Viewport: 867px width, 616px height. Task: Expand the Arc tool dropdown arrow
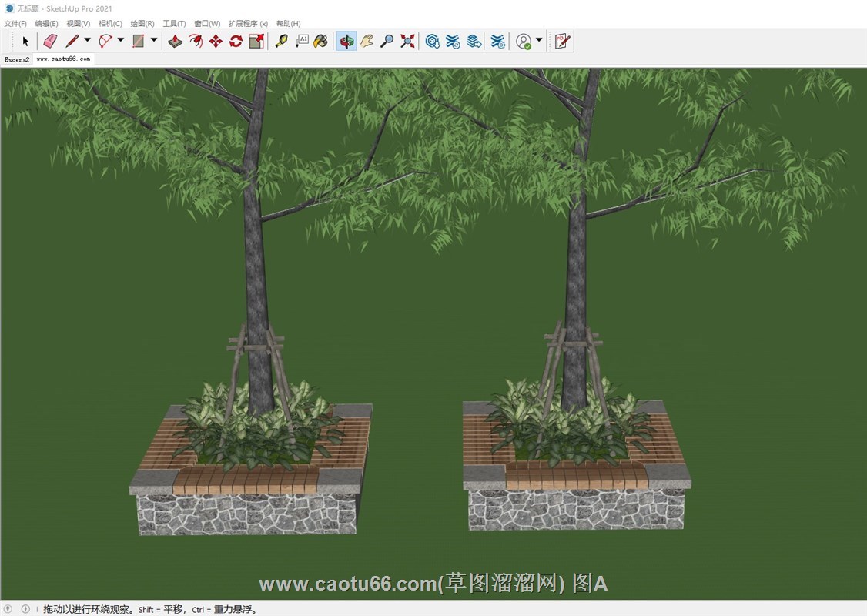coord(120,41)
